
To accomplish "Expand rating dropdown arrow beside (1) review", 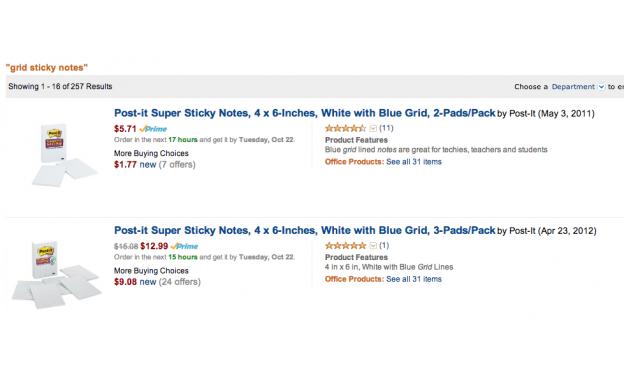I will pyautogui.click(x=373, y=246).
